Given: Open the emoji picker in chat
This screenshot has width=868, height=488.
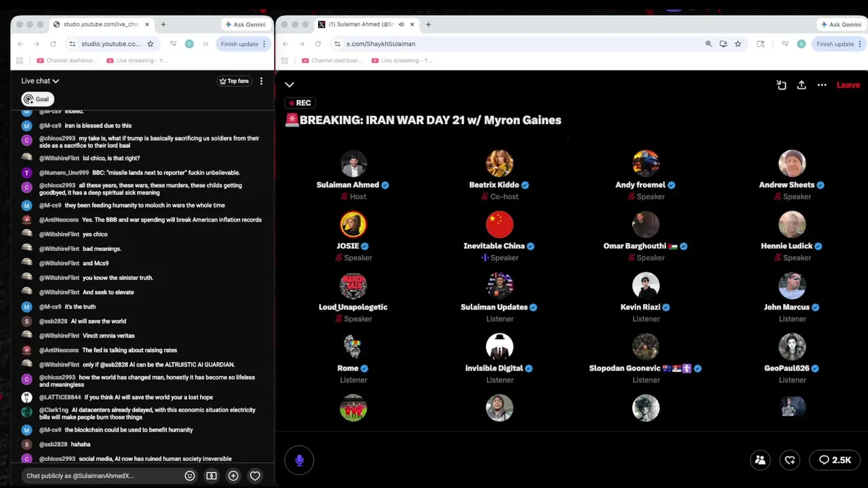Looking at the screenshot, I should tap(190, 476).
